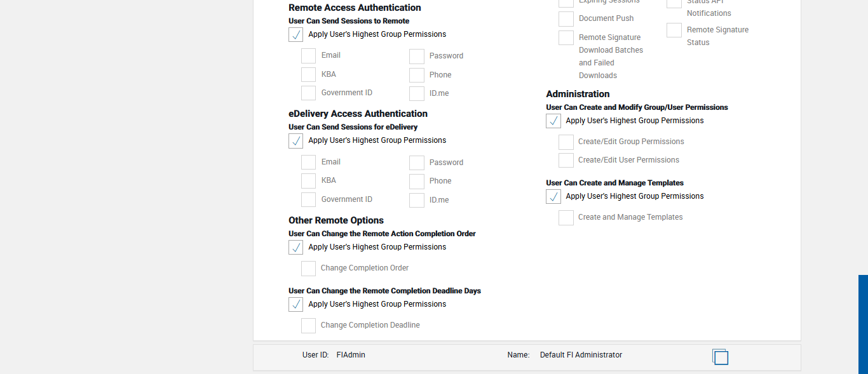
Task: Tick Email under eDelivery Access Authentication
Action: pos(309,163)
